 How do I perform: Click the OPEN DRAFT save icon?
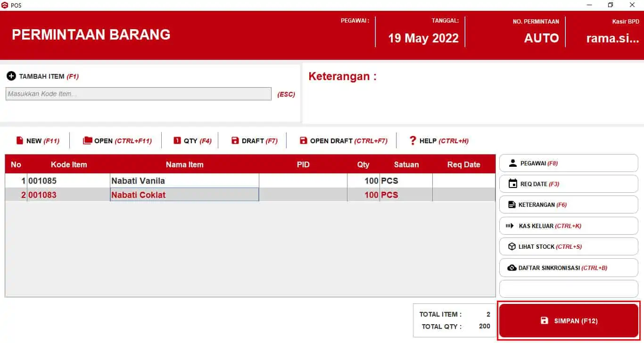(304, 140)
